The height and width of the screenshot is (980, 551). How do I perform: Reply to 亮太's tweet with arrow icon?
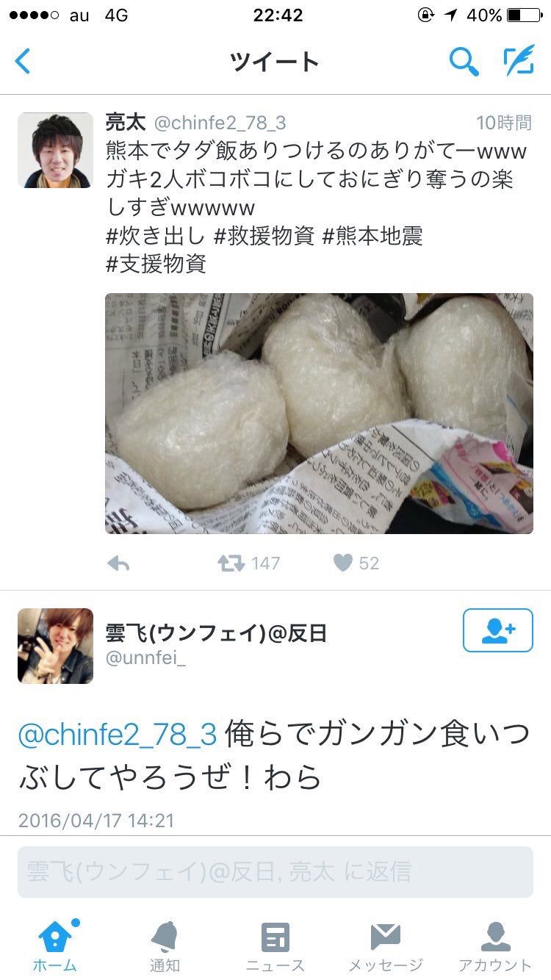[118, 563]
